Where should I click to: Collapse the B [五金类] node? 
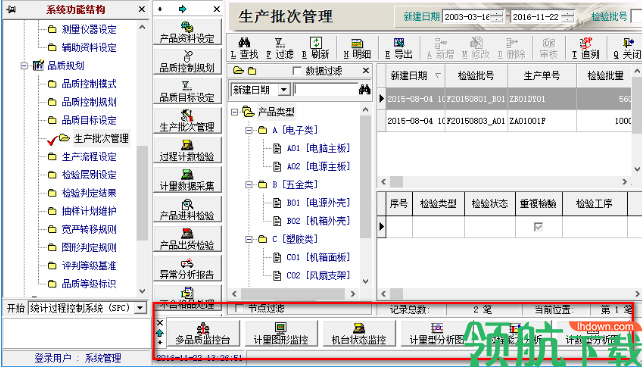[x=249, y=185]
